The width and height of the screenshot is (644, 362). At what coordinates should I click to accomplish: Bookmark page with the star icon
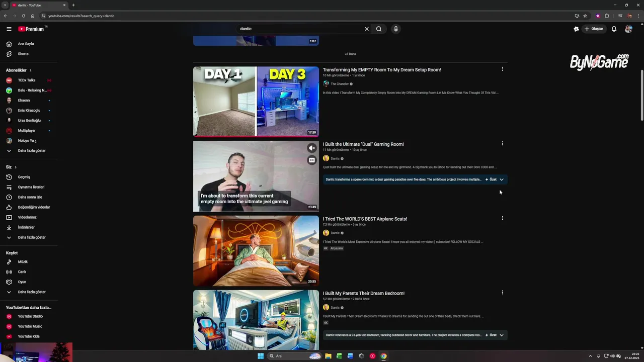(585, 16)
